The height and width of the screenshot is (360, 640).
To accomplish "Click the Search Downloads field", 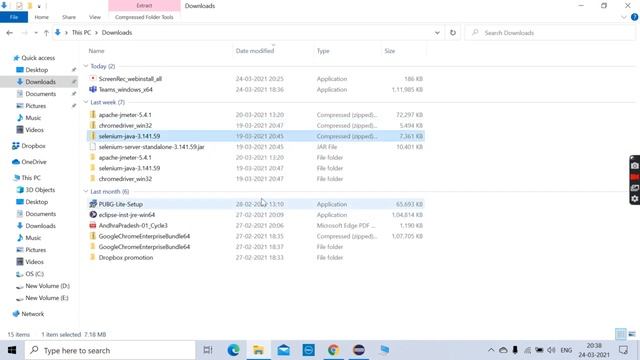I will [551, 33].
